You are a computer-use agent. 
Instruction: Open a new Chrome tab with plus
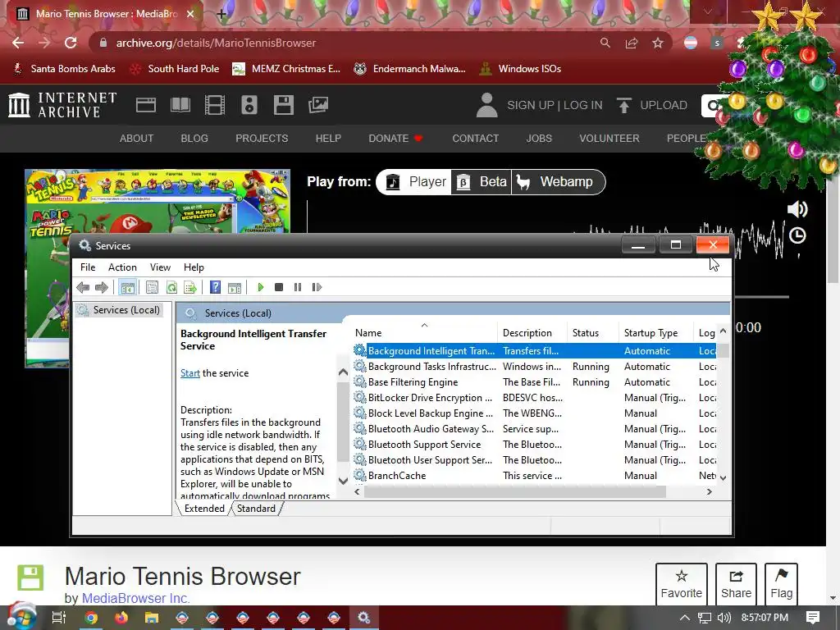click(221, 14)
